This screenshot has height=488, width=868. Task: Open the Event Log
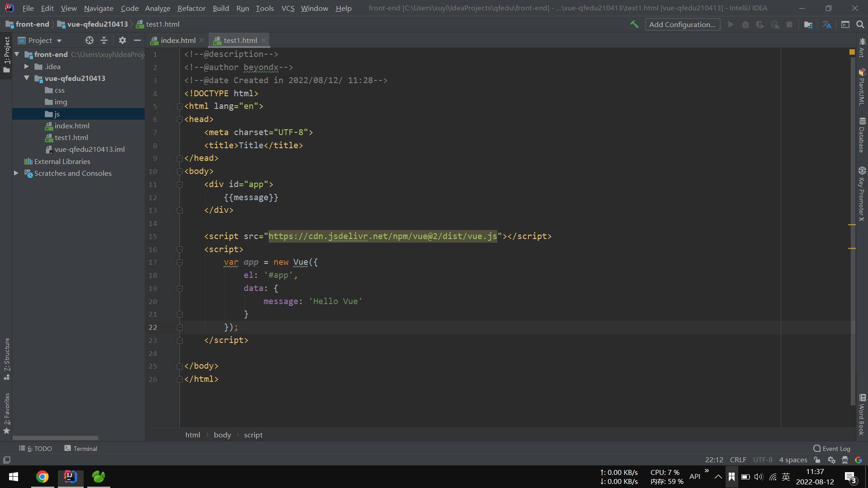(x=831, y=448)
